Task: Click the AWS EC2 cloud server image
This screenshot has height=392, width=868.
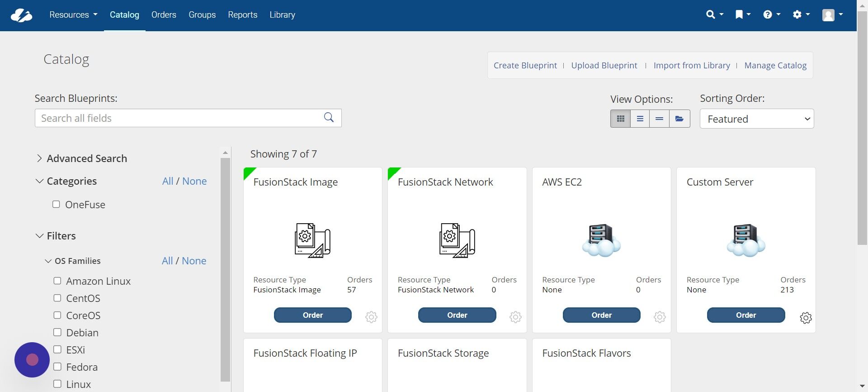Action: tap(601, 240)
